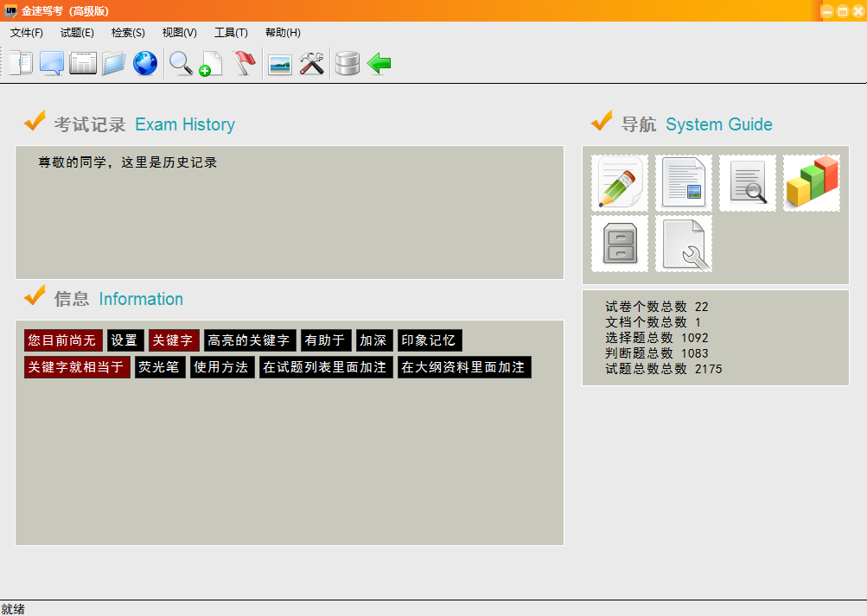The width and height of the screenshot is (867, 616).
Task: Click the landscape picture toolbar icon
Action: tap(280, 63)
